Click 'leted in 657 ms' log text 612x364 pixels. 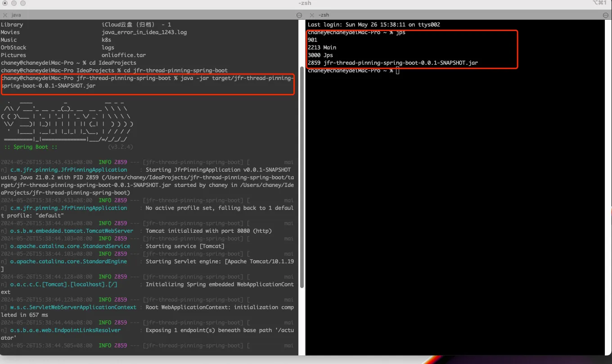(x=24, y=315)
